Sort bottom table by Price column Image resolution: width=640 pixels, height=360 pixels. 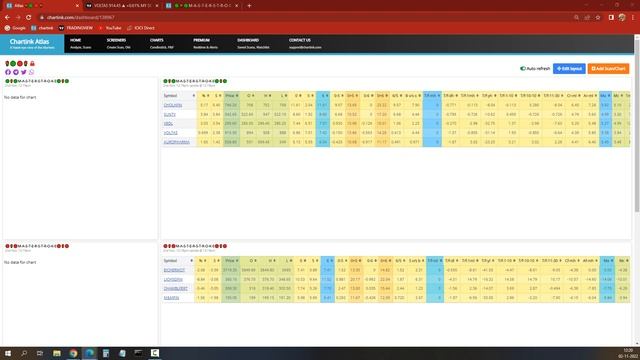[x=231, y=260]
